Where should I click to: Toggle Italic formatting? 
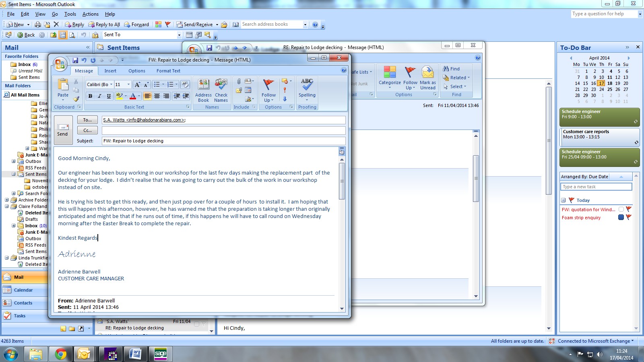(99, 96)
